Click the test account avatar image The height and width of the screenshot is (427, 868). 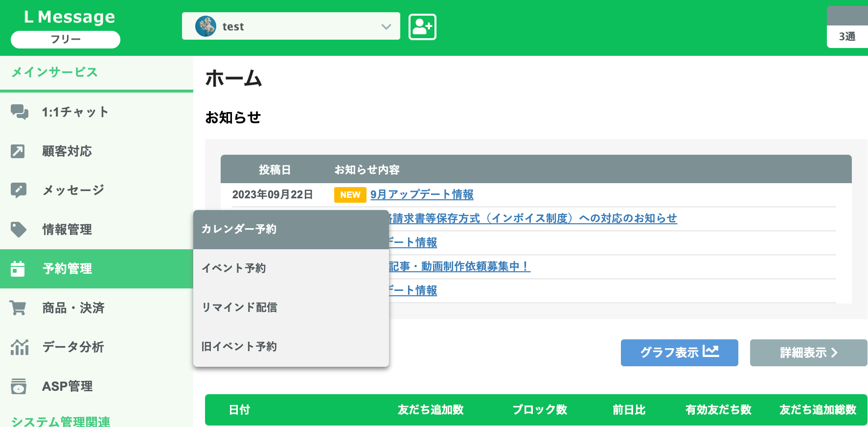click(206, 26)
